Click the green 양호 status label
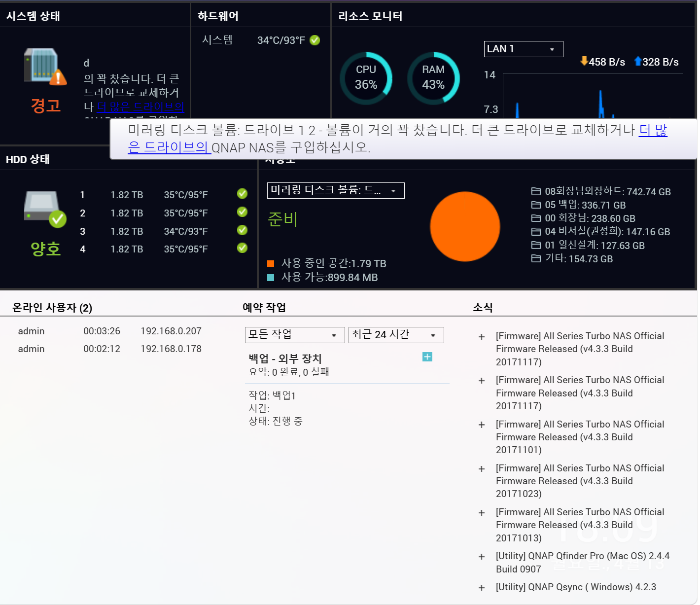The height and width of the screenshot is (605, 700). tap(46, 249)
